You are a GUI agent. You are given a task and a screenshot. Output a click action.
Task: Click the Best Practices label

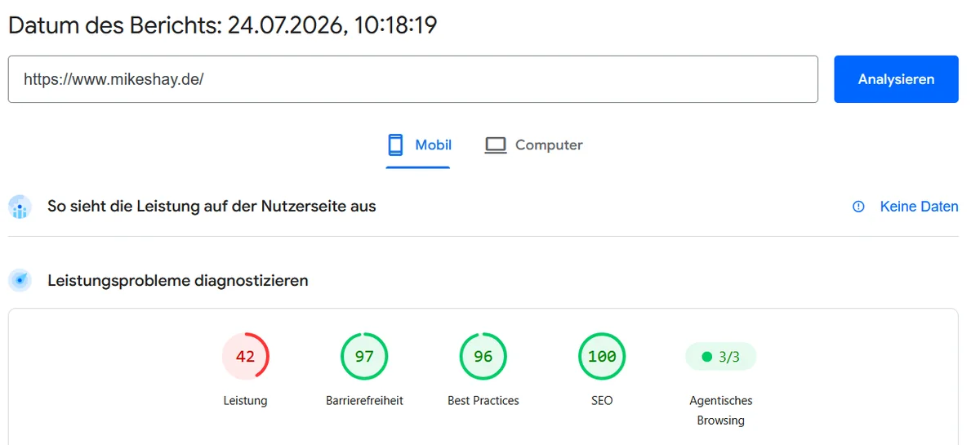(x=483, y=401)
